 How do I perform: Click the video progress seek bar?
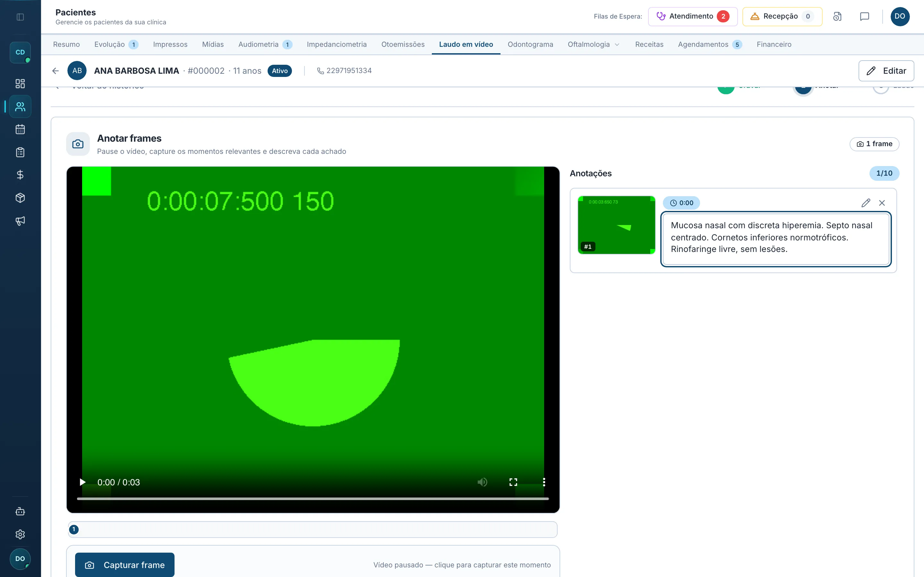[x=313, y=498]
